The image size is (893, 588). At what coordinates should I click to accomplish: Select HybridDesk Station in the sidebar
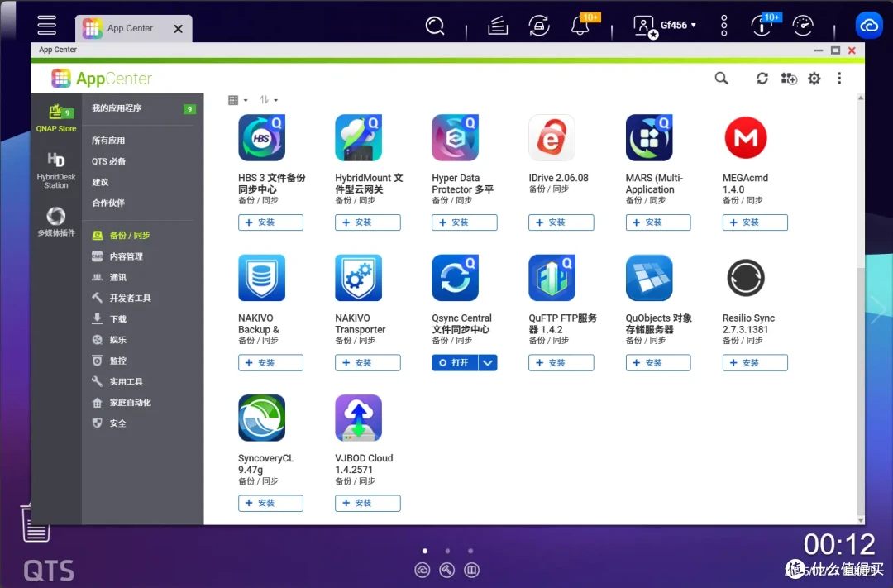point(56,170)
